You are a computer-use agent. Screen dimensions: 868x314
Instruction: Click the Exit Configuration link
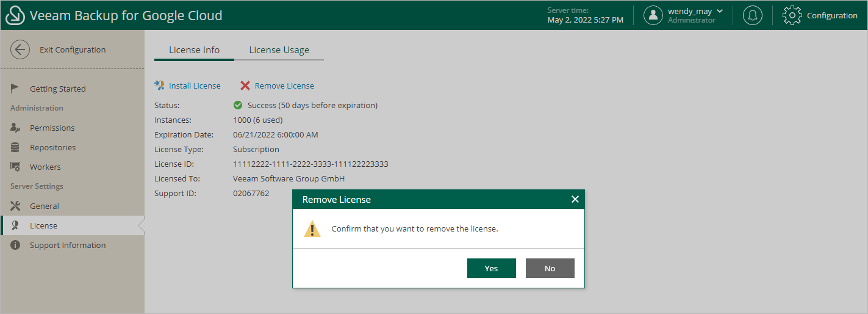(73, 49)
